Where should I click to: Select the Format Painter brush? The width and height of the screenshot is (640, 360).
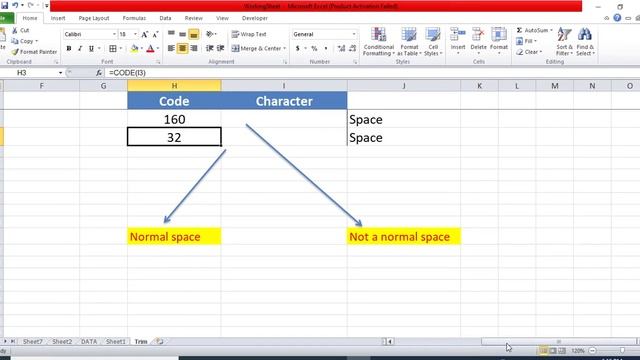tap(15, 52)
